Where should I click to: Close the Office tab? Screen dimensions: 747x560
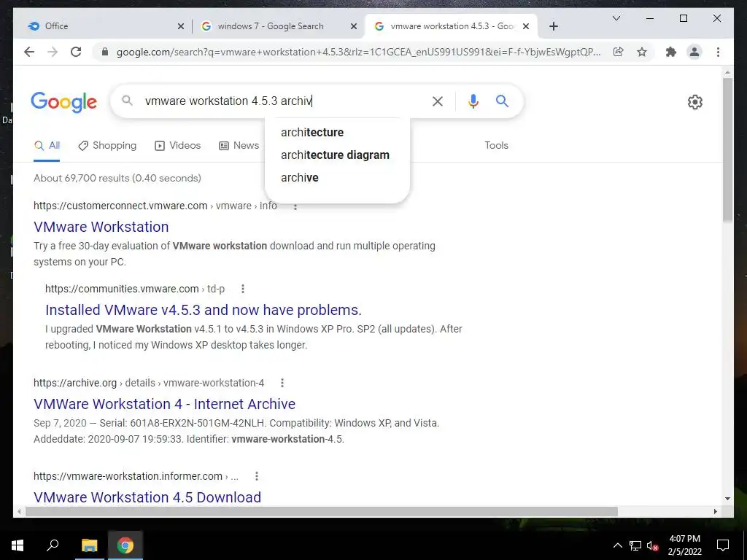point(181,26)
